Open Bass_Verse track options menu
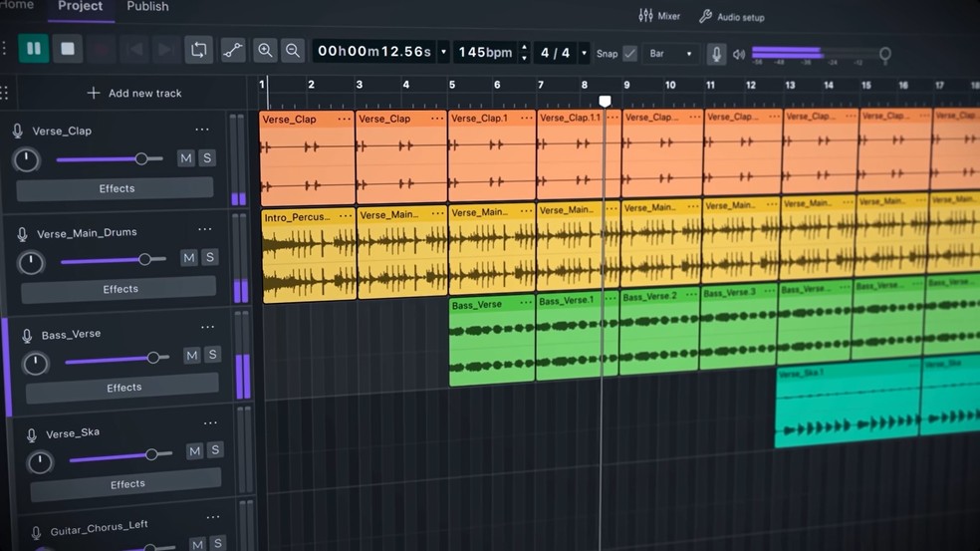980x551 pixels. pyautogui.click(x=207, y=327)
